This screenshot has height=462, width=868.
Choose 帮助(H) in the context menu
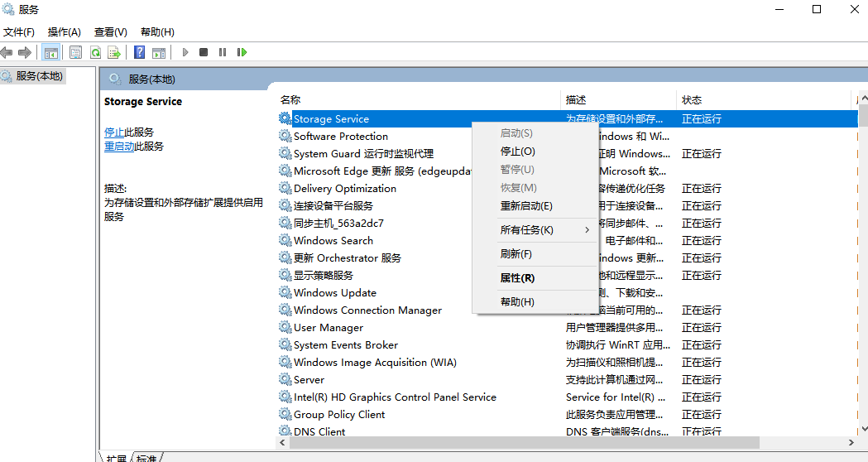[x=535, y=302]
